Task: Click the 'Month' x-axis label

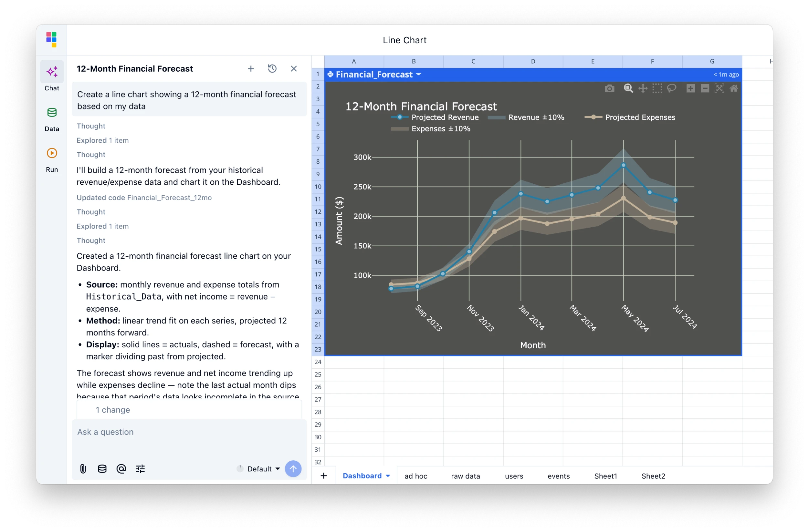Action: click(x=533, y=345)
